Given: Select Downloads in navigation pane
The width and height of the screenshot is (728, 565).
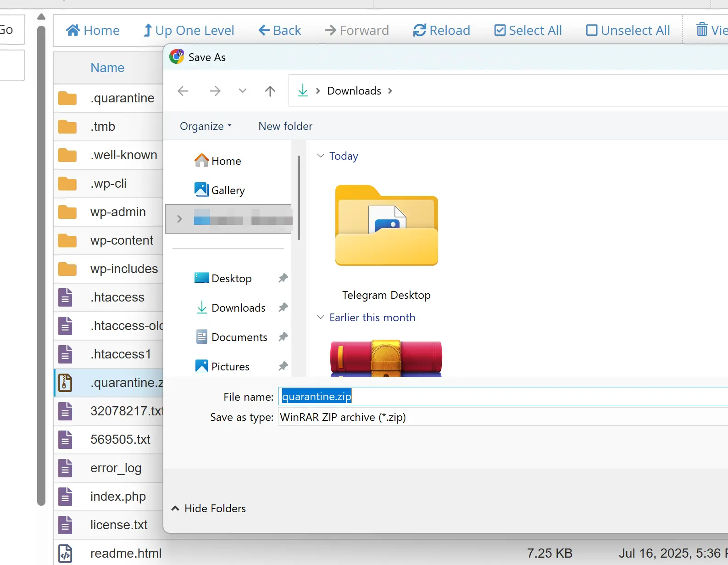Looking at the screenshot, I should point(238,308).
